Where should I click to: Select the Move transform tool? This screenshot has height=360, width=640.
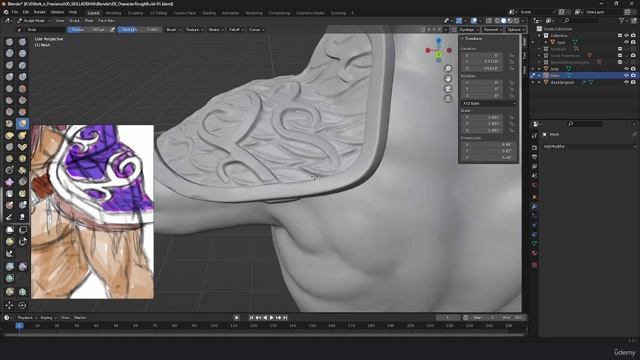[9, 305]
